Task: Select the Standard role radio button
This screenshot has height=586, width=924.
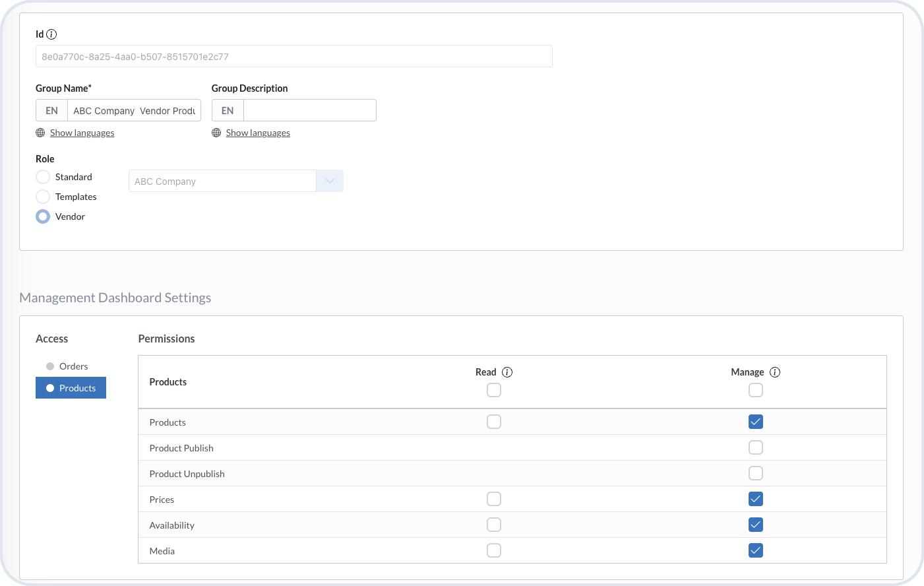Action: point(43,177)
